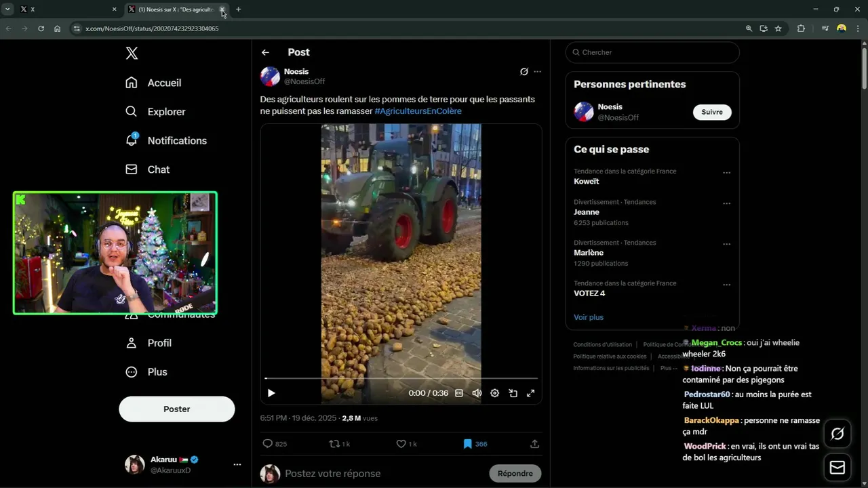Seek on the video progress bar
Screen dimensions: 868x488
[401, 378]
